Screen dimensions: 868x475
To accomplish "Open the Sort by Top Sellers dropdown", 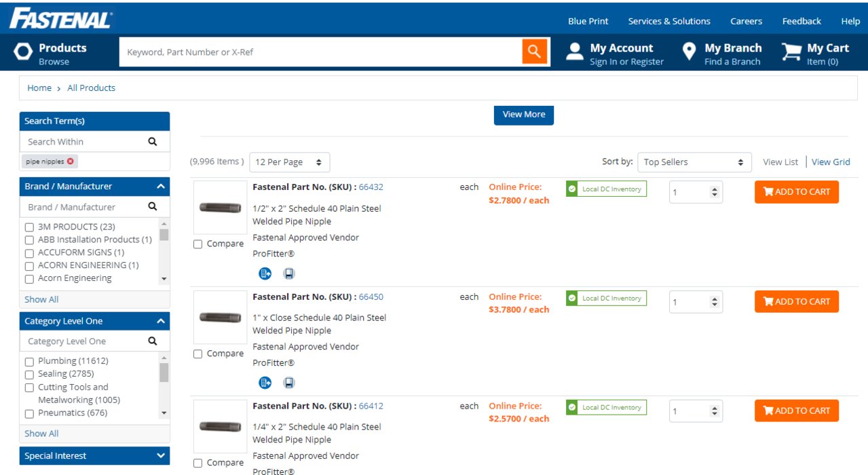I will click(x=694, y=162).
